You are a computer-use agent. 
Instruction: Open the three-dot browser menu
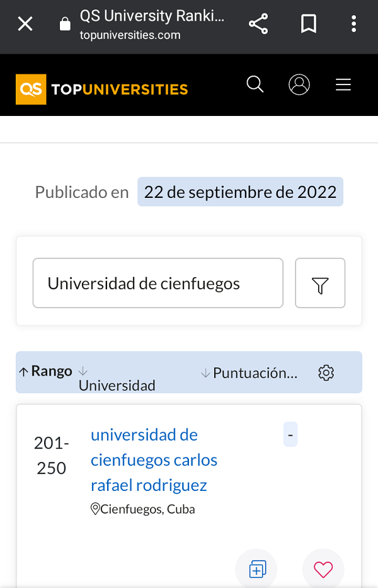353,24
